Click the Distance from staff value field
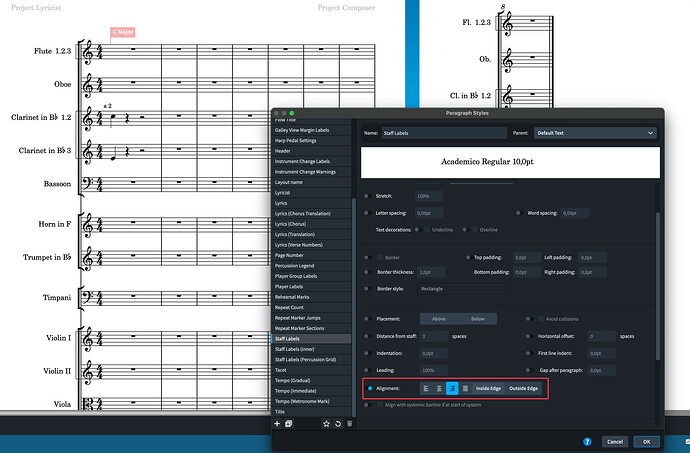 434,336
